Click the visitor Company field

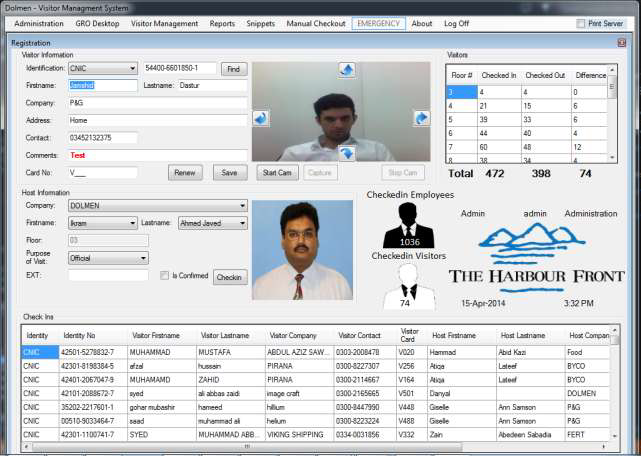[x=158, y=103]
